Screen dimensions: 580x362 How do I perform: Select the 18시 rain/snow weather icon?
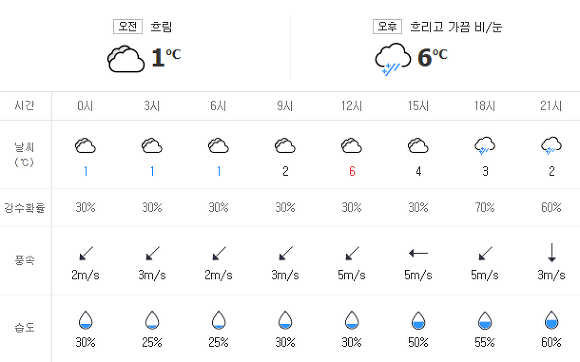click(x=485, y=146)
